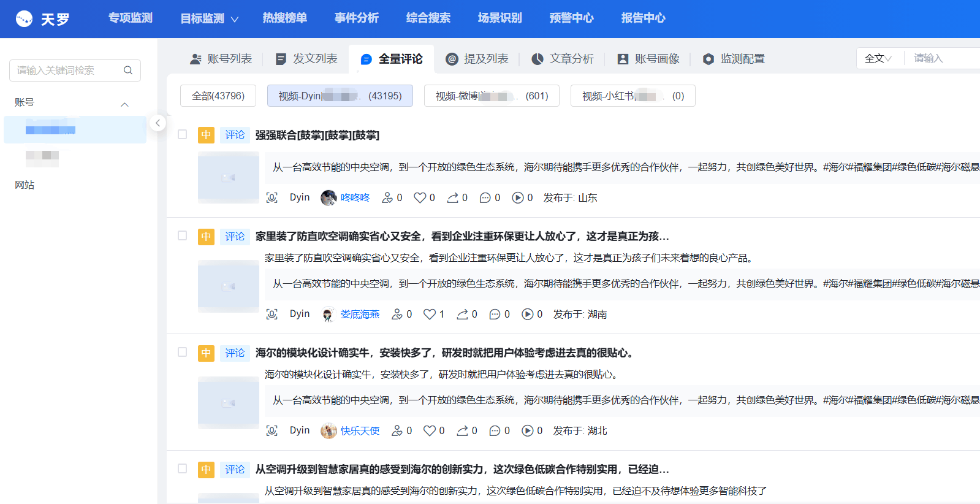980x504 pixels.
Task: Click the heart likes icon in 娄底海燕 row
Action: point(430,314)
